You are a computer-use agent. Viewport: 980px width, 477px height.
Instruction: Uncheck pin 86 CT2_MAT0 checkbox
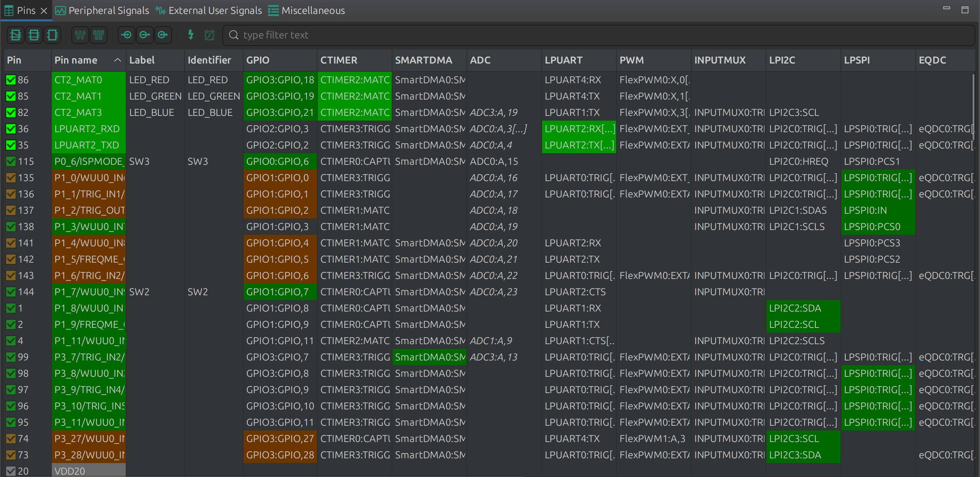click(11, 80)
